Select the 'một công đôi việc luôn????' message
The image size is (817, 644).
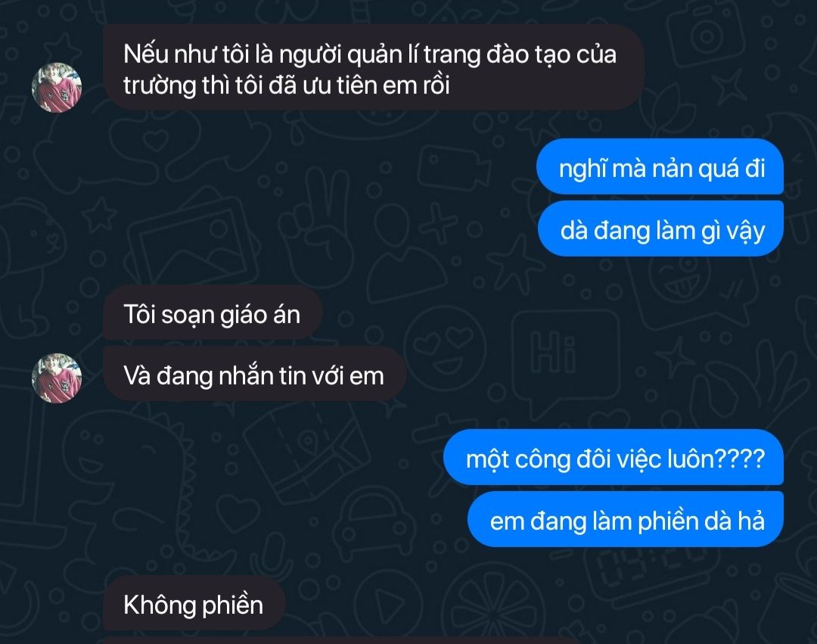(x=614, y=458)
